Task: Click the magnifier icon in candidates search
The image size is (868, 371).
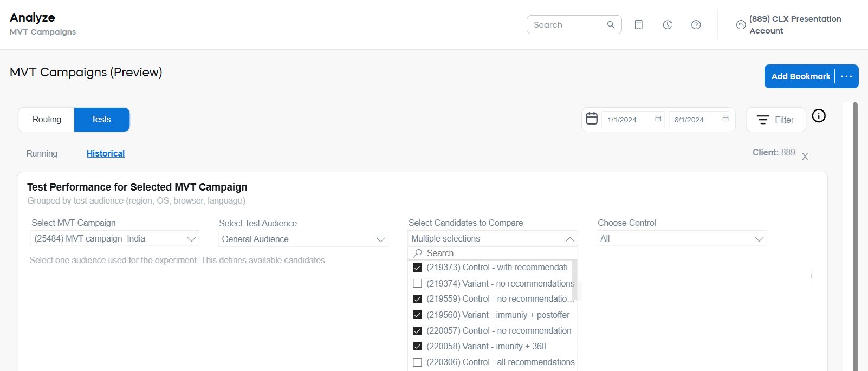Action: 418,253
